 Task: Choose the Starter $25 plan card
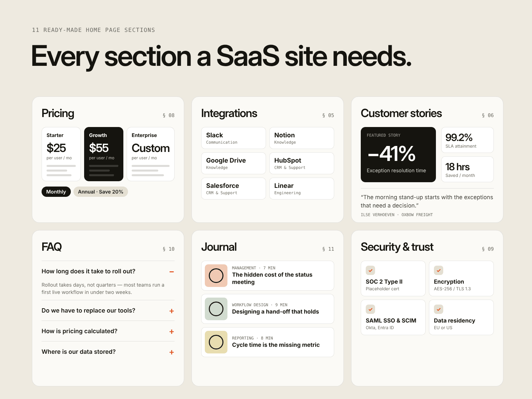[x=61, y=154]
